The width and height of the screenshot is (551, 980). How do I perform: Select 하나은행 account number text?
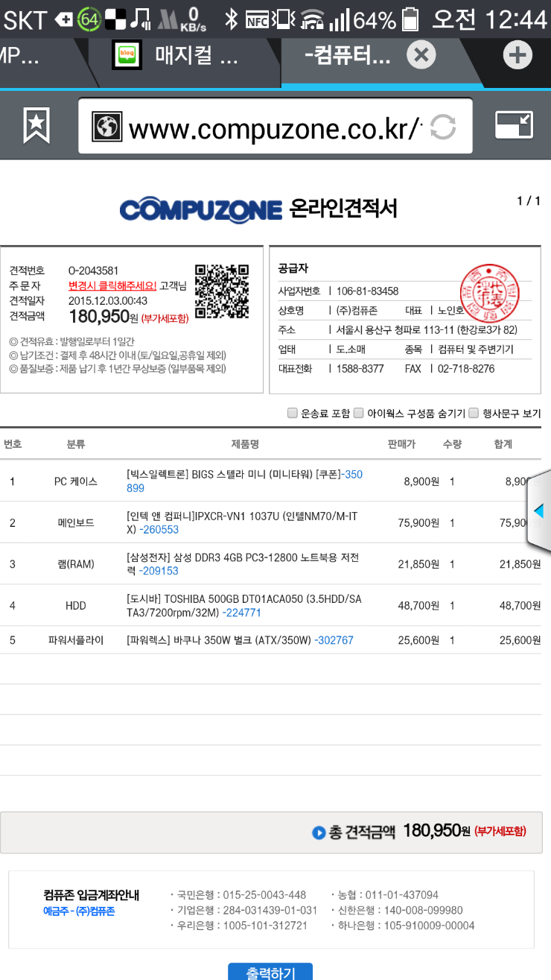429,926
